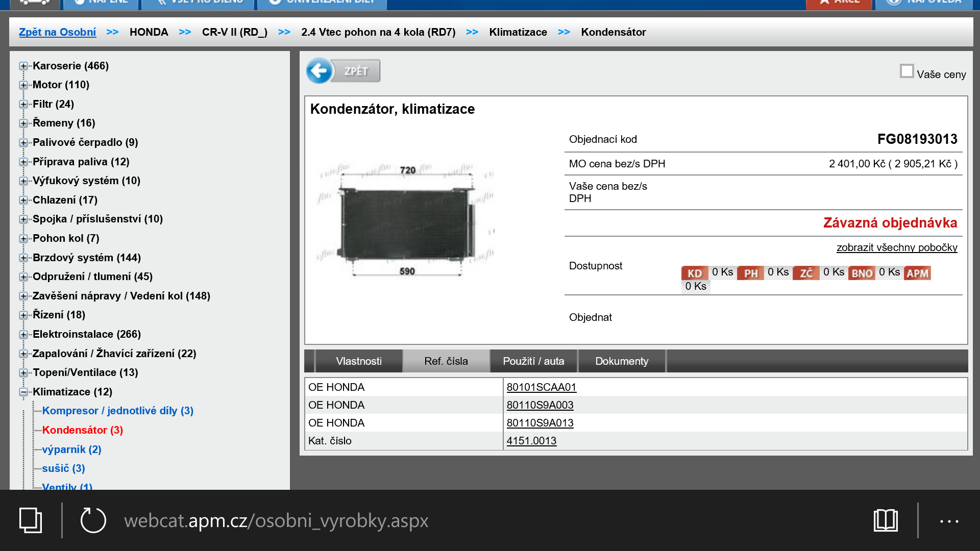The height and width of the screenshot is (551, 980).
Task: Click the KD branch availability badge
Action: click(x=694, y=273)
